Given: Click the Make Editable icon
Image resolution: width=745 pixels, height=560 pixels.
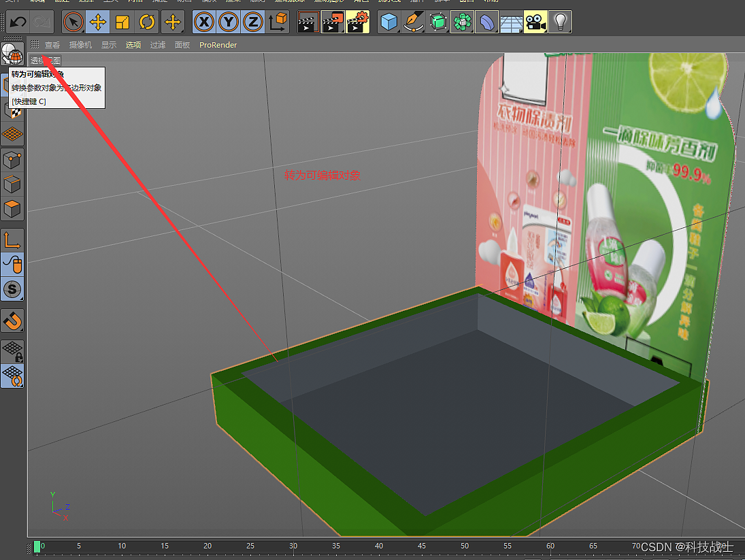Looking at the screenshot, I should click(12, 53).
